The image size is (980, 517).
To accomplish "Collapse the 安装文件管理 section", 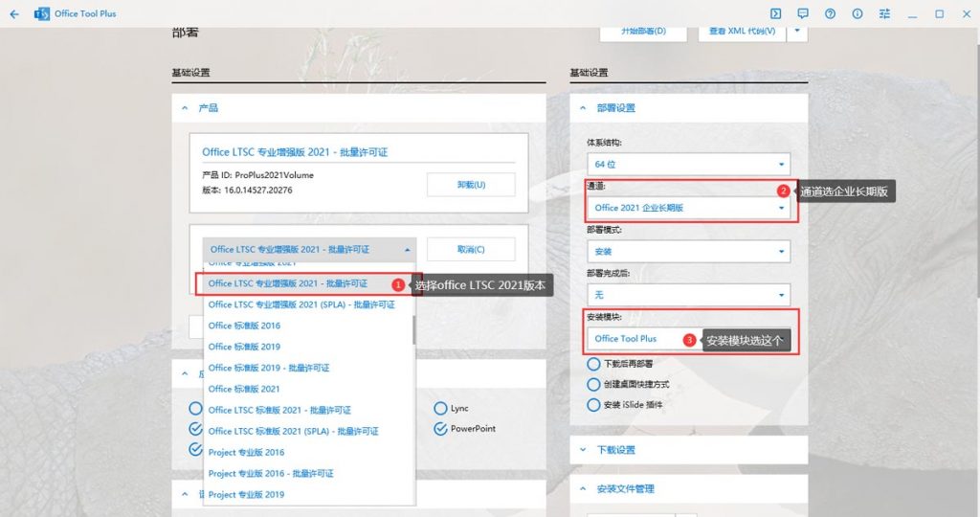I will click(x=583, y=489).
